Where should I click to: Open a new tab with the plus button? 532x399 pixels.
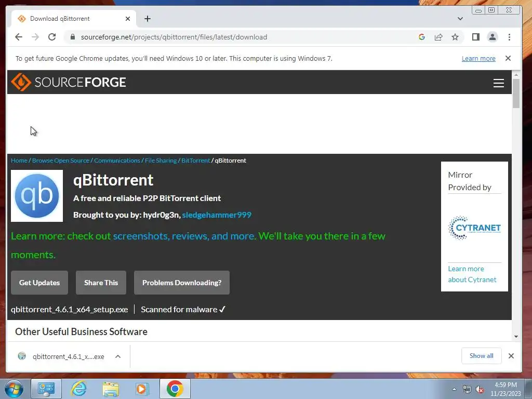tap(147, 19)
